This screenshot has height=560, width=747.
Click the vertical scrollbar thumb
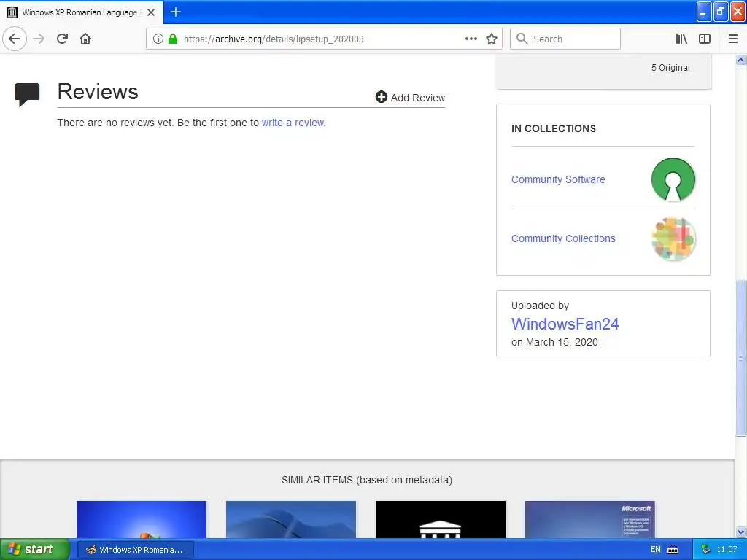click(x=741, y=357)
